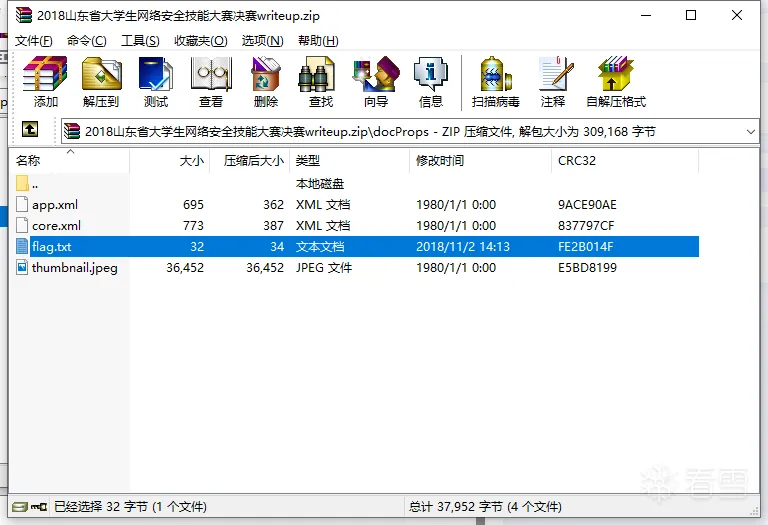Click the flag.txt file icon
The height and width of the screenshot is (525, 768).
(x=22, y=246)
